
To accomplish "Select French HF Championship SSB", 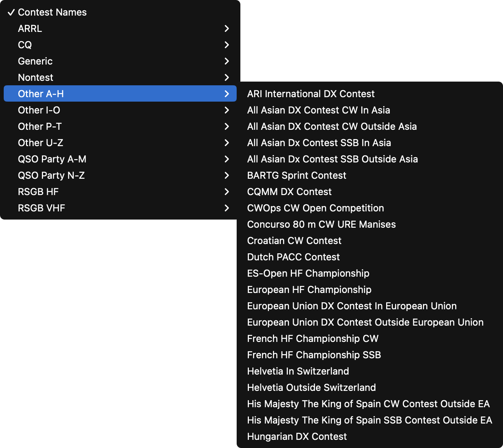I will click(370, 355).
